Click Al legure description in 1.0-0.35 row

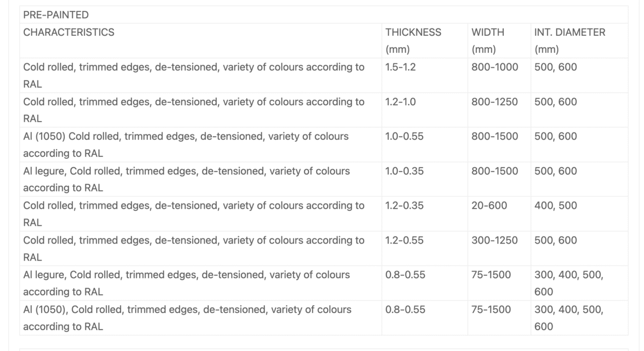click(186, 179)
